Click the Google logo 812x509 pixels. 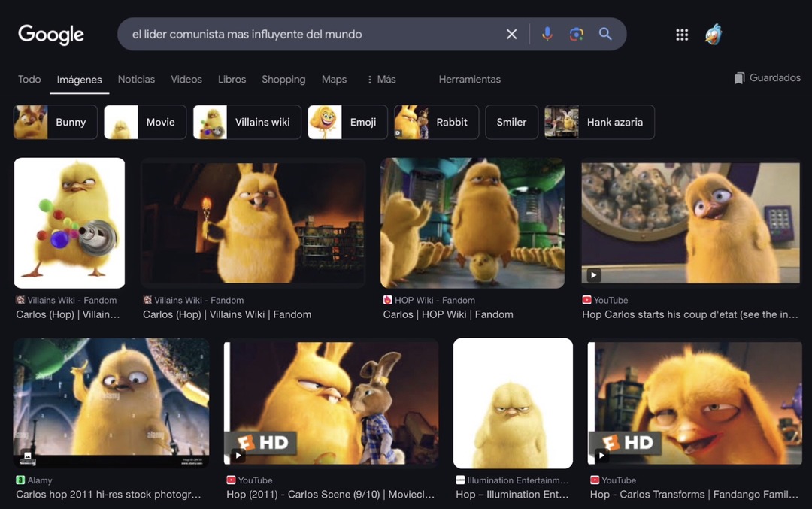pos(51,35)
